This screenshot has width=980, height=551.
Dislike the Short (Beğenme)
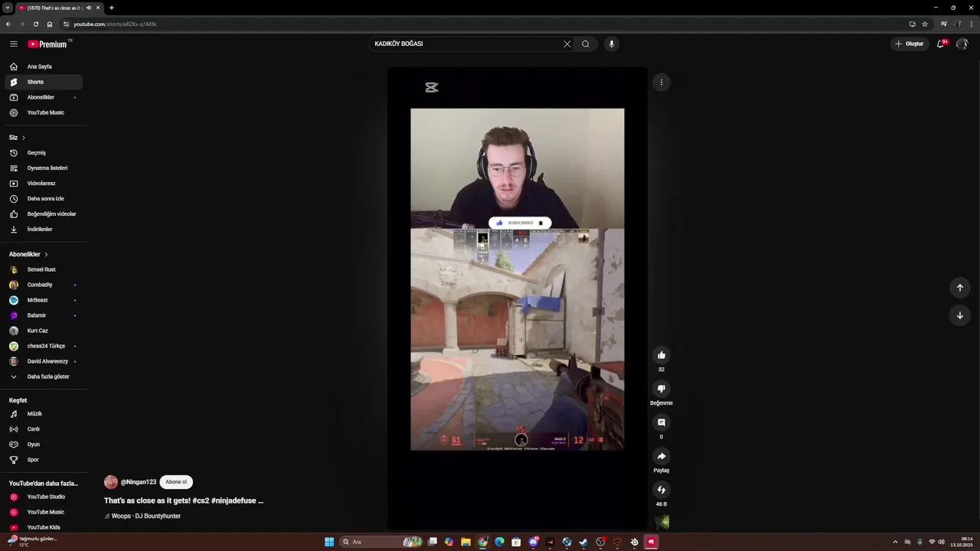[661, 389]
